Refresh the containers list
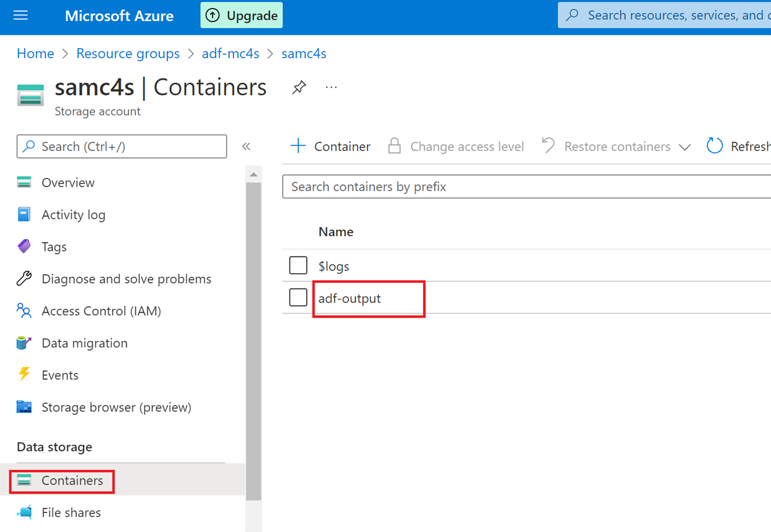The image size is (771, 532). tap(739, 146)
